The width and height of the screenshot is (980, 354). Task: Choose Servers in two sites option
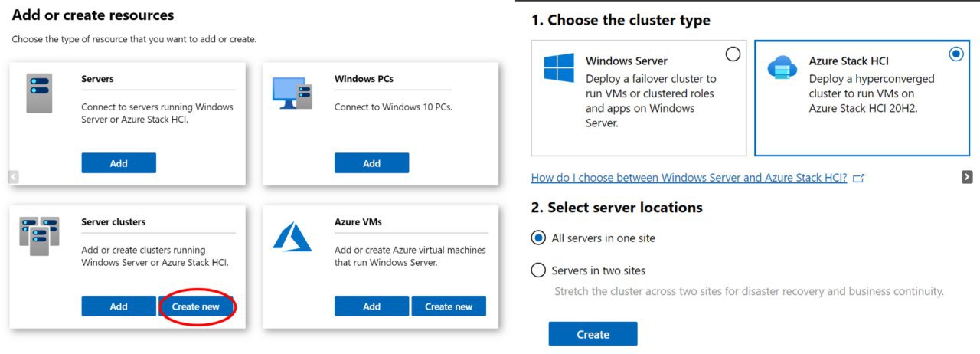[538, 270]
